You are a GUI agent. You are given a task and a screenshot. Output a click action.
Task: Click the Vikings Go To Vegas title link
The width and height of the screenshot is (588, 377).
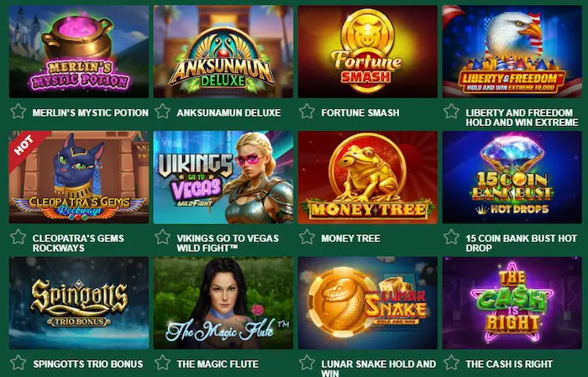[x=228, y=243]
